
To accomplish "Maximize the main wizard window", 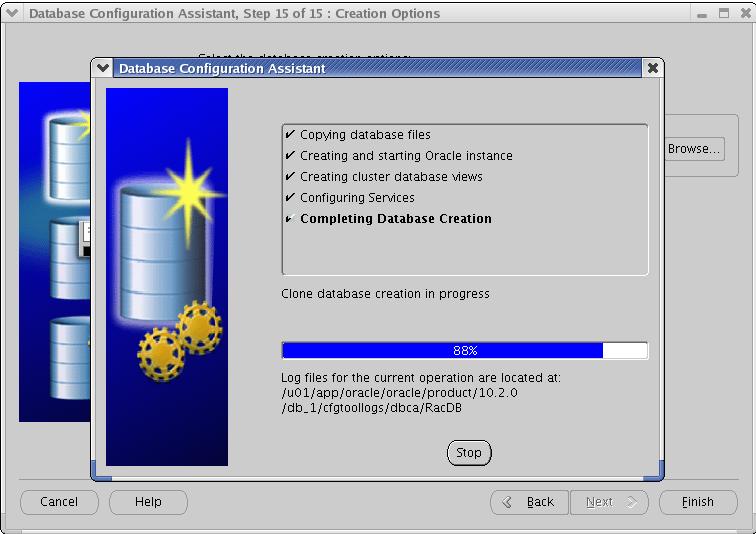I will pyautogui.click(x=722, y=13).
